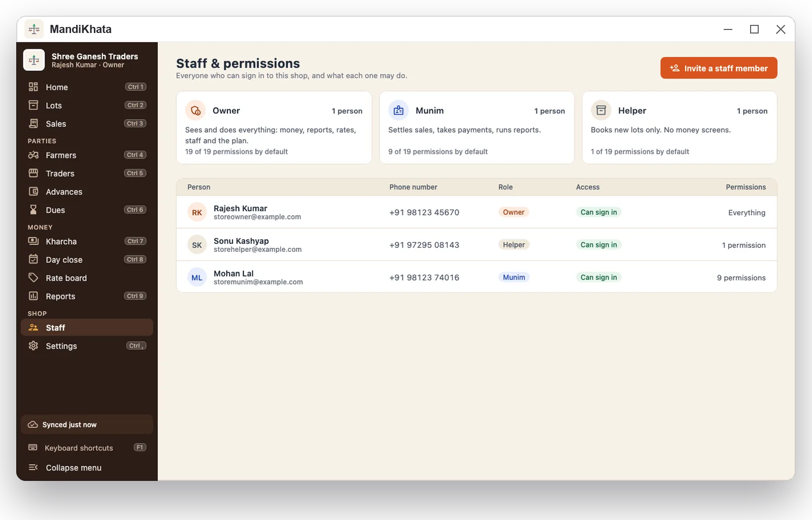Open Advances using its wallet icon
The width and height of the screenshot is (812, 520).
coord(33,191)
